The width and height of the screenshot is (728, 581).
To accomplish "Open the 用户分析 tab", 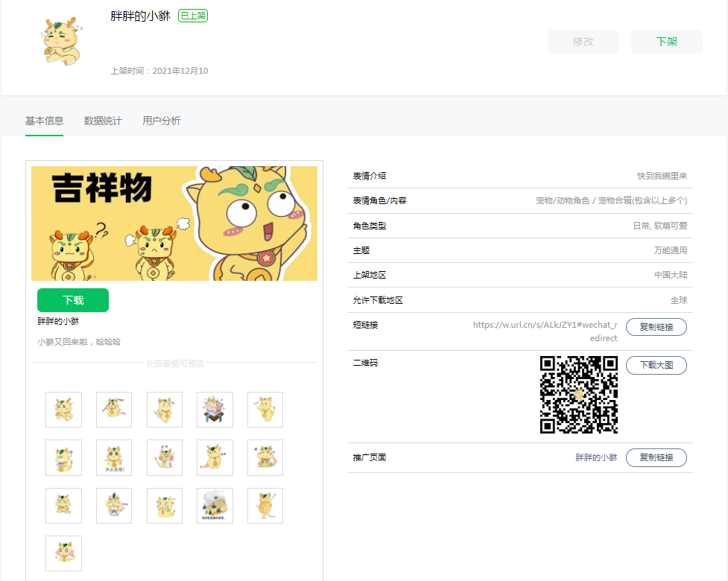I will 161,121.
